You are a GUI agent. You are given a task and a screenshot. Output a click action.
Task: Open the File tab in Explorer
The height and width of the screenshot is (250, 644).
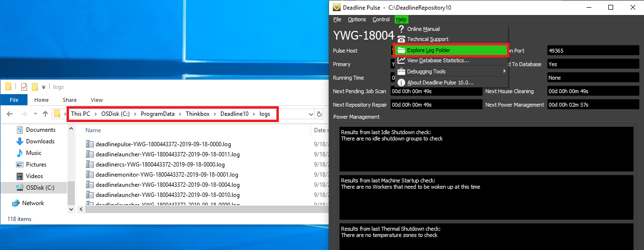pyautogui.click(x=14, y=100)
